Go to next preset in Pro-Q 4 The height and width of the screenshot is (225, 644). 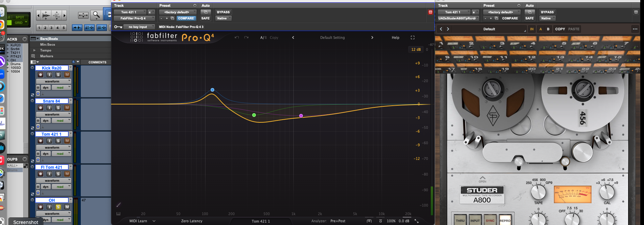click(372, 37)
